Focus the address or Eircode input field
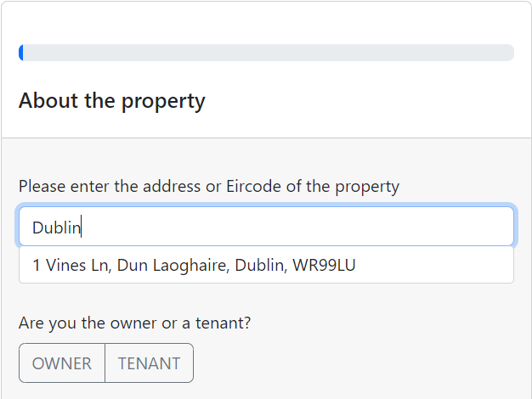Image resolution: width=532 pixels, height=399 pixels. pyautogui.click(x=266, y=227)
